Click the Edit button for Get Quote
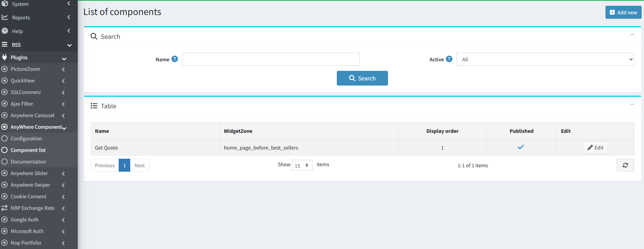Screen dimensions: 644x249 pyautogui.click(x=595, y=147)
